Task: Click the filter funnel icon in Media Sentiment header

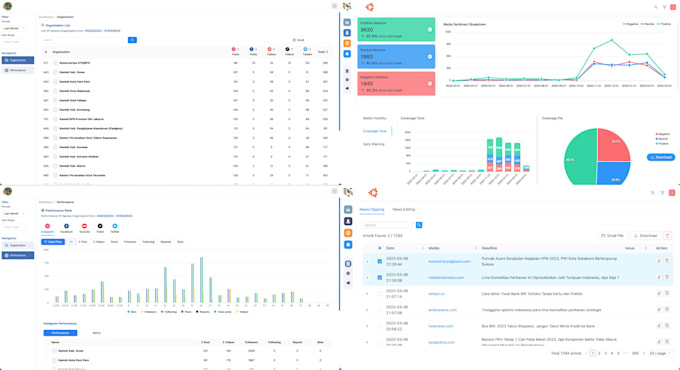Action: tap(664, 7)
